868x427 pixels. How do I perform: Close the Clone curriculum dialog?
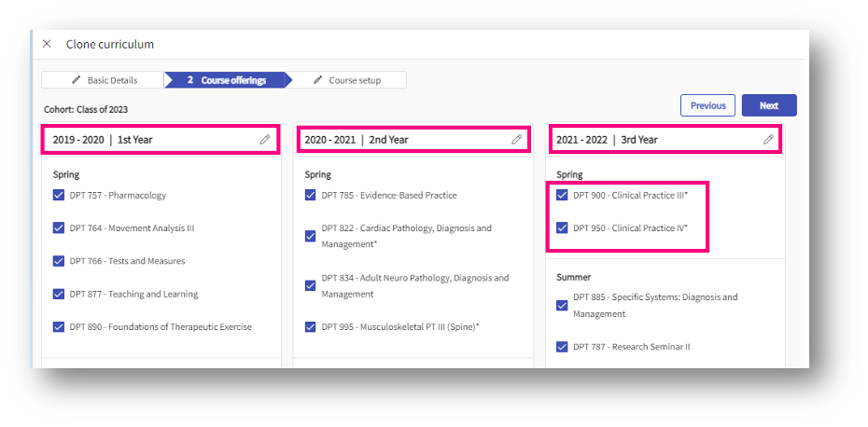click(47, 44)
